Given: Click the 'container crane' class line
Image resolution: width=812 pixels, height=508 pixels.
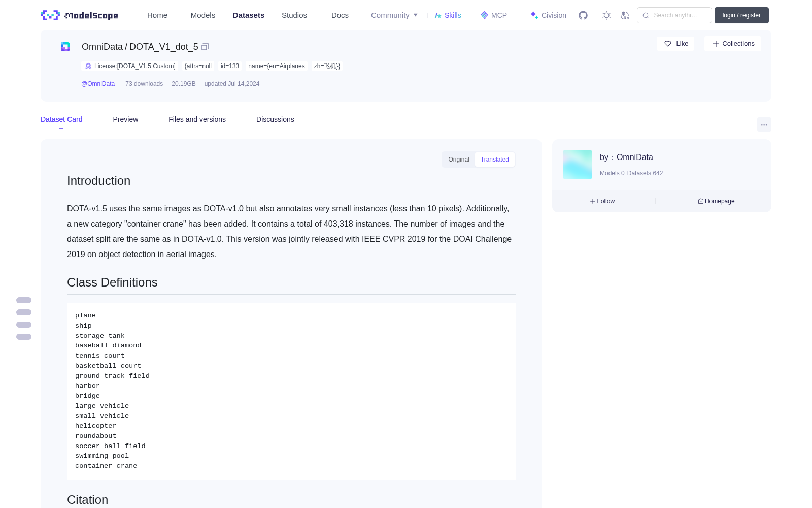Looking at the screenshot, I should coord(106,466).
